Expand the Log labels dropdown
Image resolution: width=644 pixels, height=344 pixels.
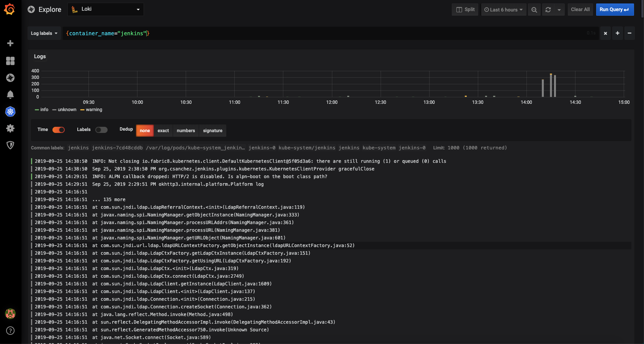click(44, 33)
